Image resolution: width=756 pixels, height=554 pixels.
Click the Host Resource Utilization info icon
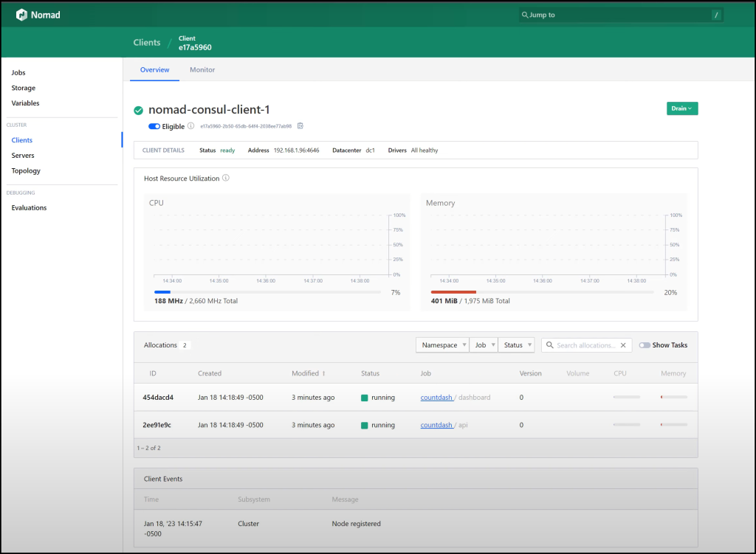(227, 177)
